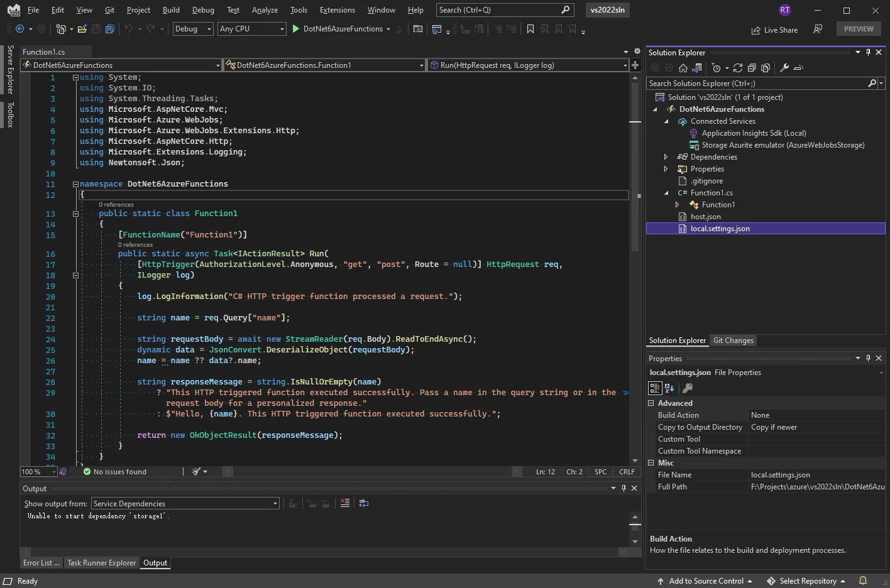Clear all text in the Output window
Viewport: 890px width, 588px height.
(x=345, y=503)
